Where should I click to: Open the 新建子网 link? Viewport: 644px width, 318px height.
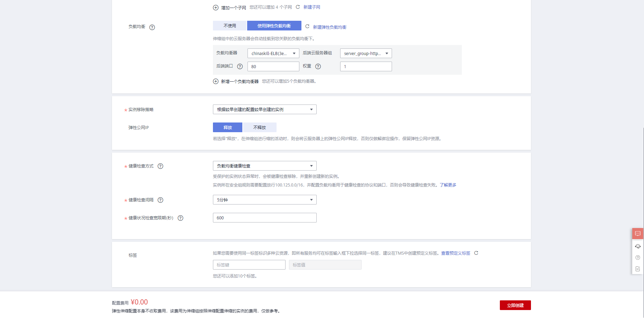pos(312,7)
